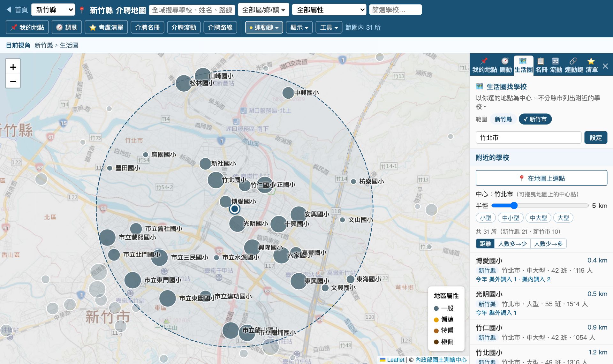This screenshot has width=613, height=364.
Task: Toggle the 中小型 size filter
Action: (x=511, y=218)
